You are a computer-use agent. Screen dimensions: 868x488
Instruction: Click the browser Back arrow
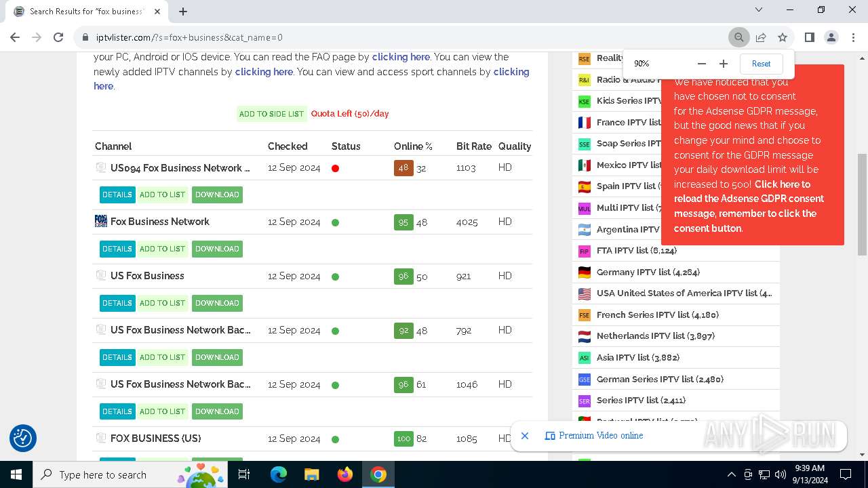point(15,37)
